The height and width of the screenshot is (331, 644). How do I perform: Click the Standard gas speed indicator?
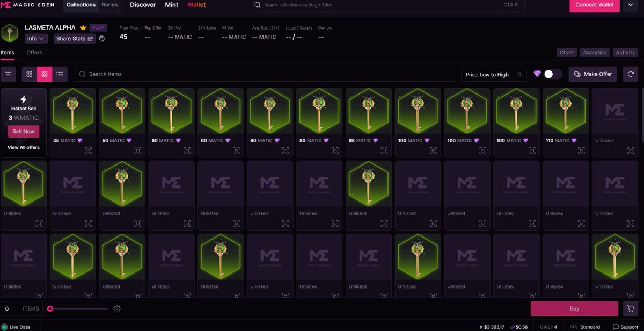(585, 327)
